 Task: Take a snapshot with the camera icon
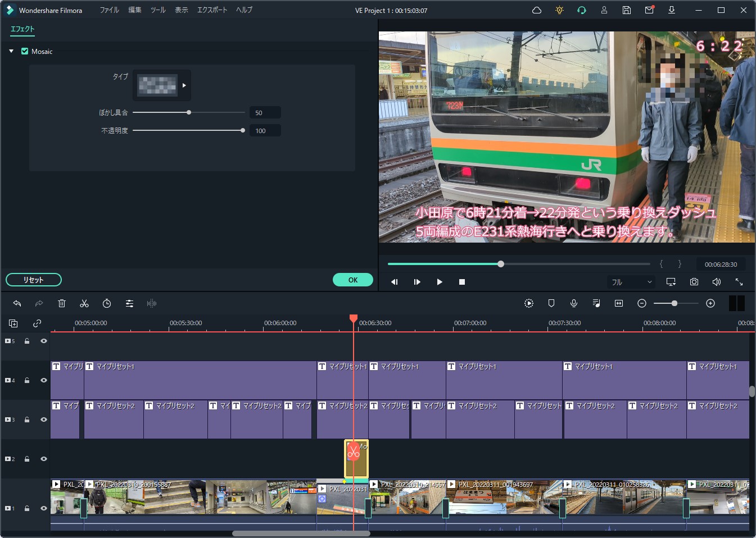(694, 282)
